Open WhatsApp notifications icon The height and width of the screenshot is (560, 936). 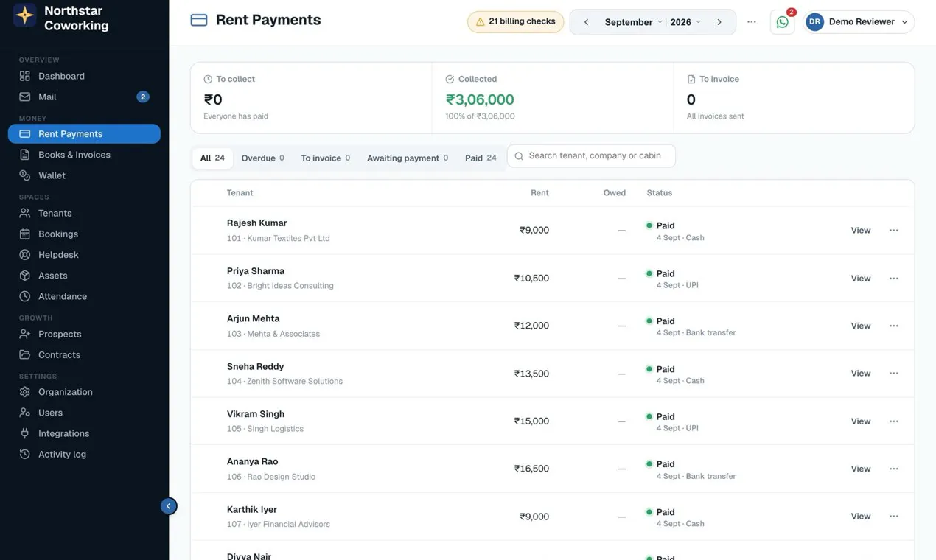tap(782, 22)
